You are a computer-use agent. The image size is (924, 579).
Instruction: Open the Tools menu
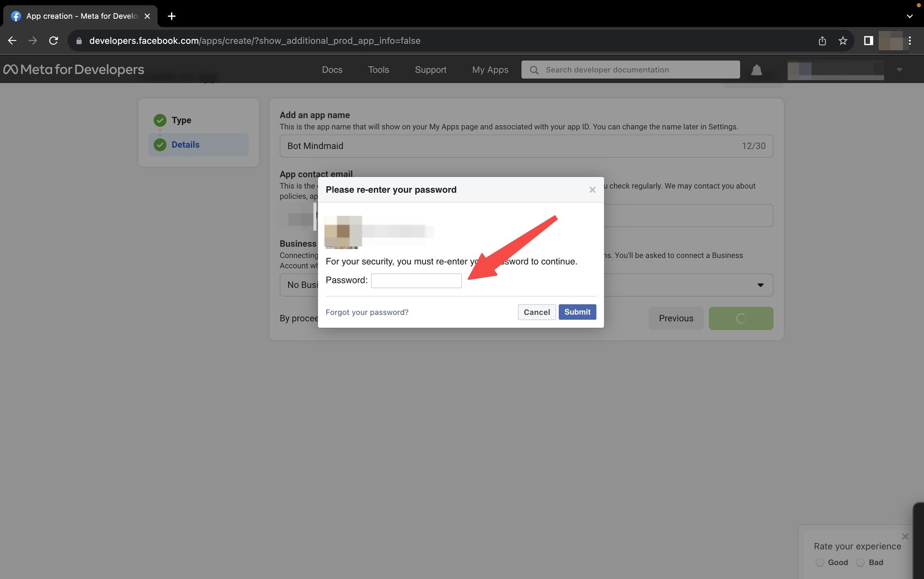pos(378,69)
